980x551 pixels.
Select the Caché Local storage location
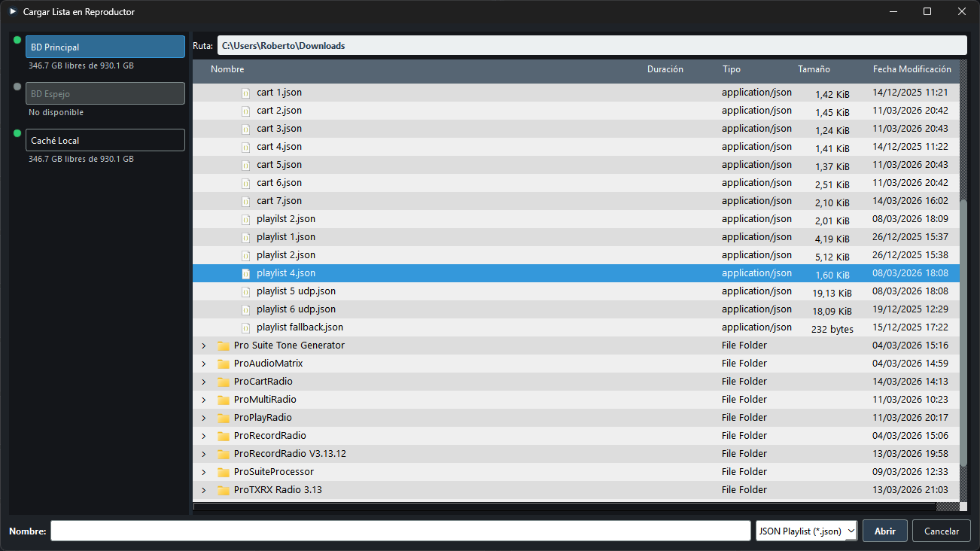(105, 140)
